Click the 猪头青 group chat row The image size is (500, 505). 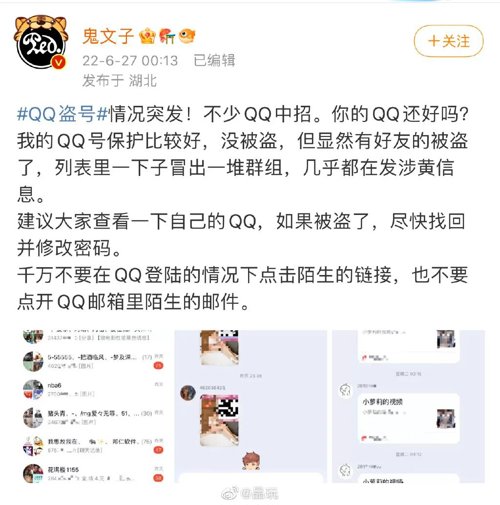pyautogui.click(x=93, y=417)
